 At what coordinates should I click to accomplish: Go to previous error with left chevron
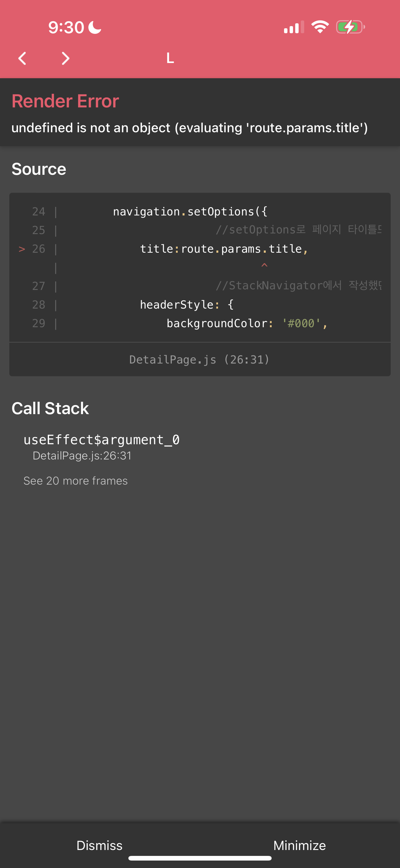pos(22,58)
